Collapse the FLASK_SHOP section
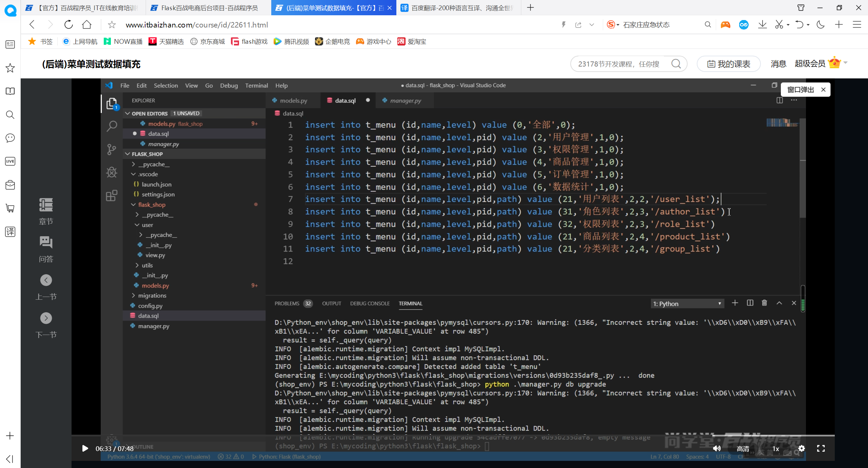Viewport: 868px width, 468px height. click(x=128, y=154)
